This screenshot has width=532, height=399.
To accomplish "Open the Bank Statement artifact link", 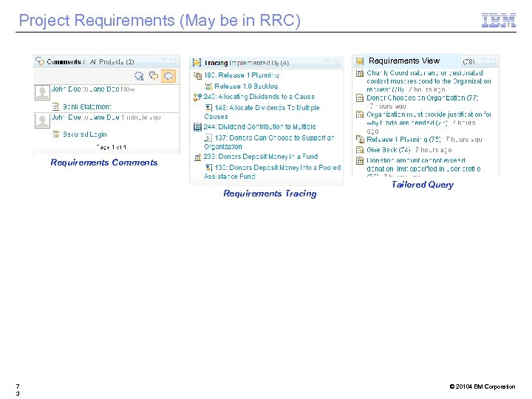I will click(87, 107).
